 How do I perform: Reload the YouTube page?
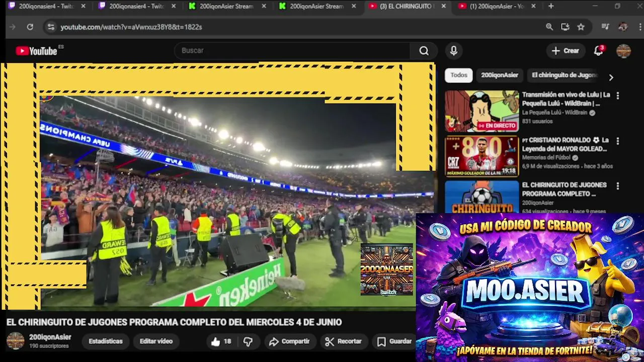pyautogui.click(x=30, y=27)
